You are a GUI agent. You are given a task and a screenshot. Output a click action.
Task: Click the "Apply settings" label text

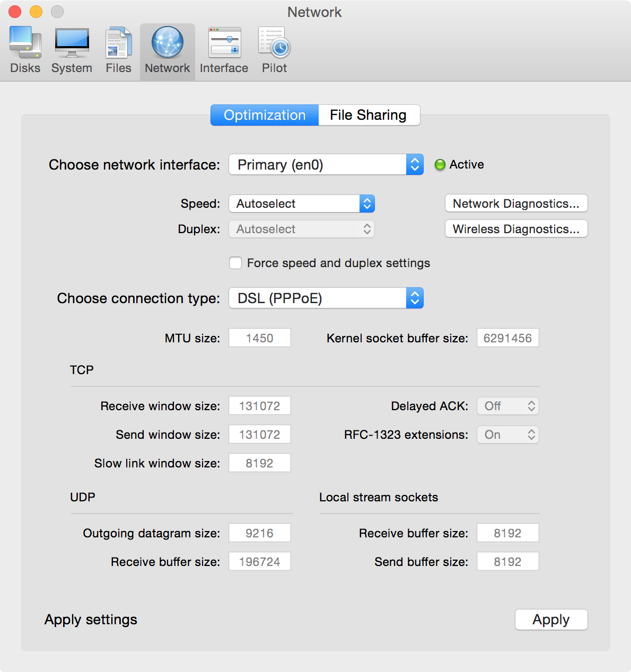pyautogui.click(x=91, y=620)
